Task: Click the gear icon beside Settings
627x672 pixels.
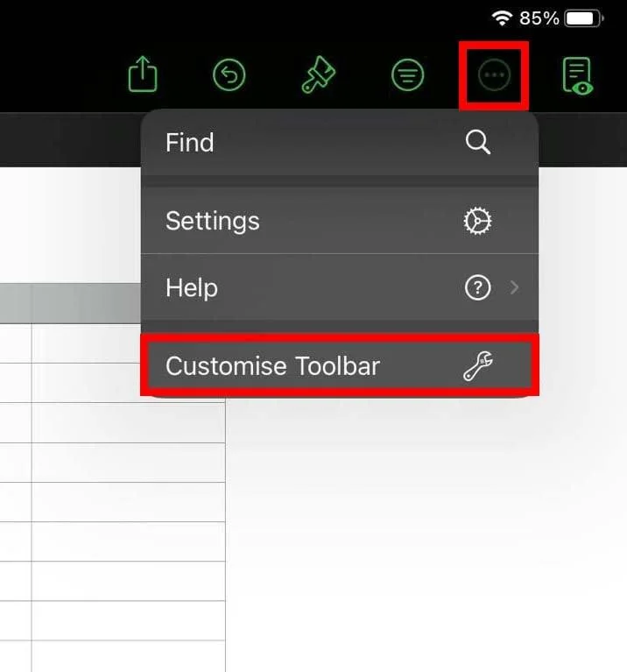Action: point(477,221)
